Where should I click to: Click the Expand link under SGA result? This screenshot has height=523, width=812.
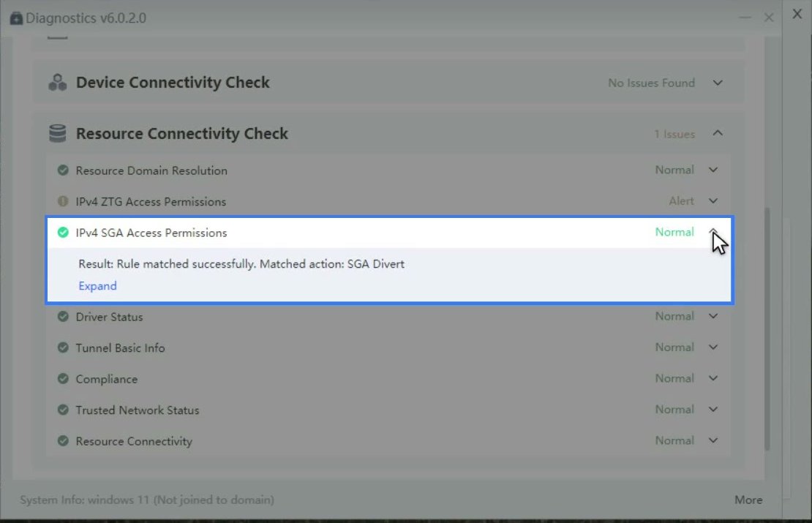click(x=97, y=286)
